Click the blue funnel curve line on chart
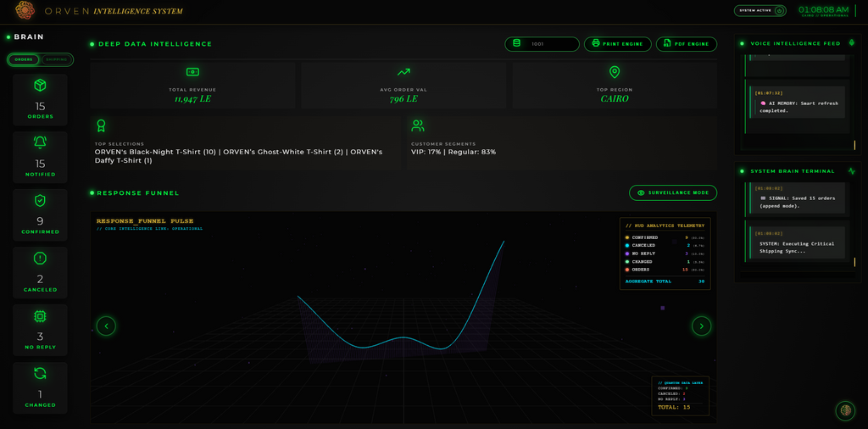Screen dimensions: 868x429 pyautogui.click(x=404, y=337)
